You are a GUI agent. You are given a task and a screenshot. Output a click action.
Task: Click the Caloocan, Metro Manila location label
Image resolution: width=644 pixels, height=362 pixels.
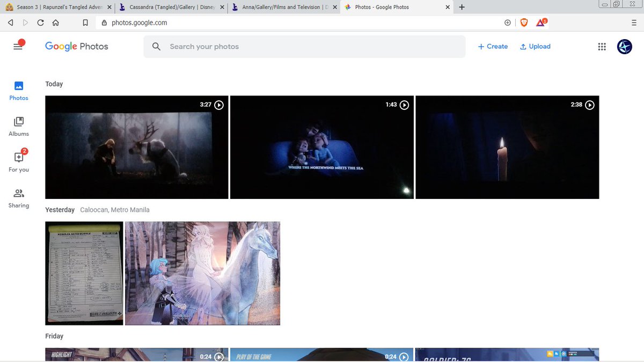(115, 210)
